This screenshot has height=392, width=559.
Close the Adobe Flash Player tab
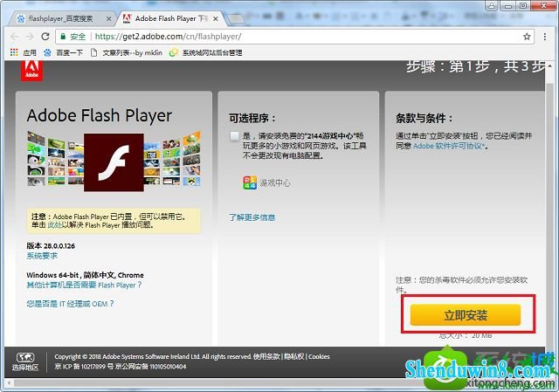[x=216, y=18]
